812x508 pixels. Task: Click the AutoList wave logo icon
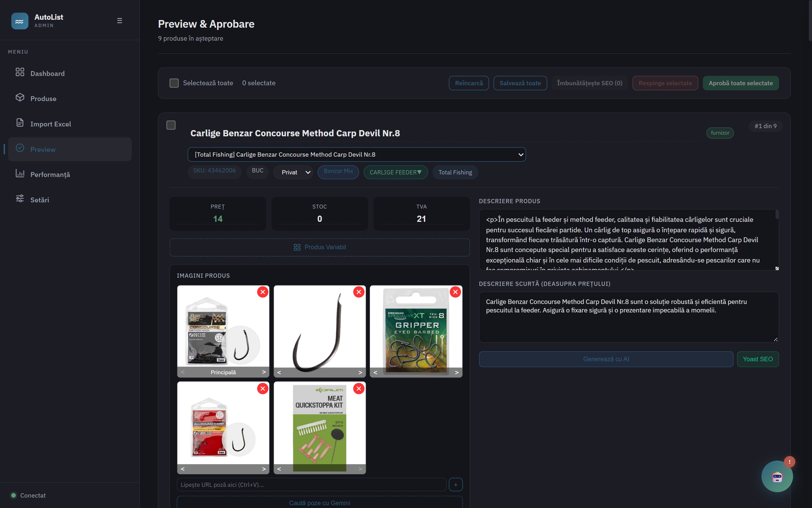click(x=19, y=21)
